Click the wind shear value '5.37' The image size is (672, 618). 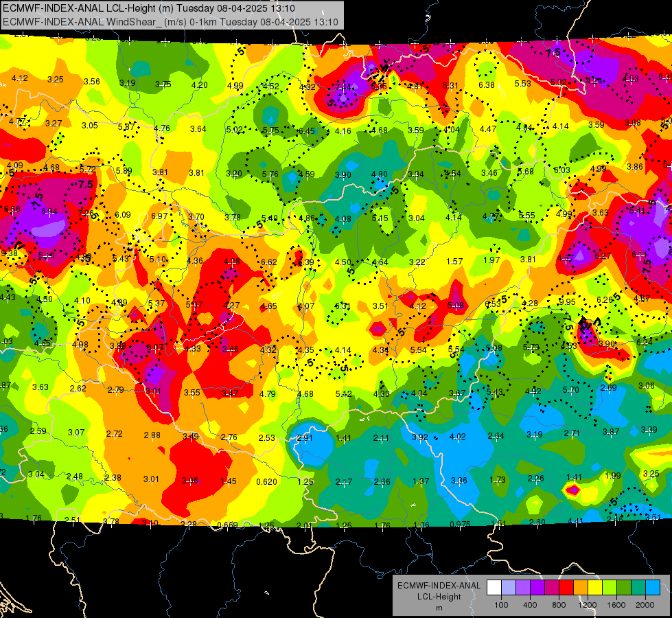pyautogui.click(x=157, y=304)
